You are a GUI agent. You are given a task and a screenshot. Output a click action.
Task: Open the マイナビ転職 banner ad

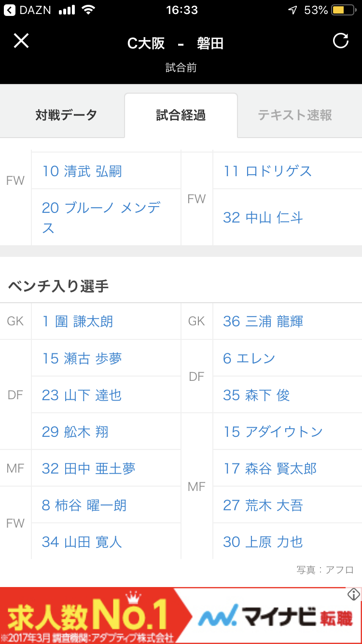click(x=181, y=616)
